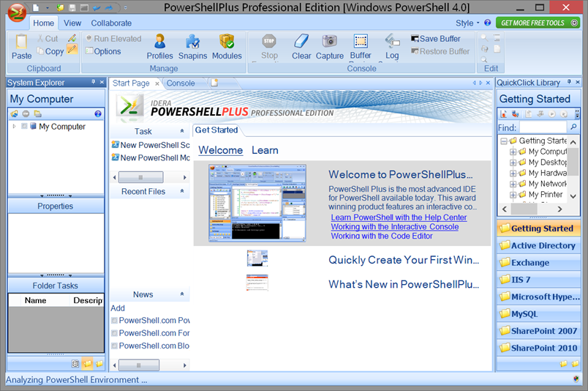
Task: Switch to the Console tab
Action: click(x=181, y=83)
